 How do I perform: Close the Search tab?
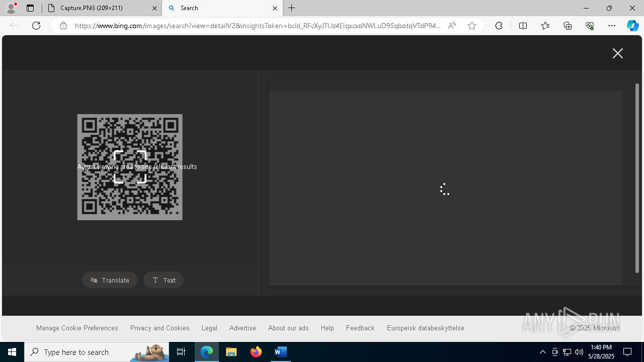[x=275, y=8]
